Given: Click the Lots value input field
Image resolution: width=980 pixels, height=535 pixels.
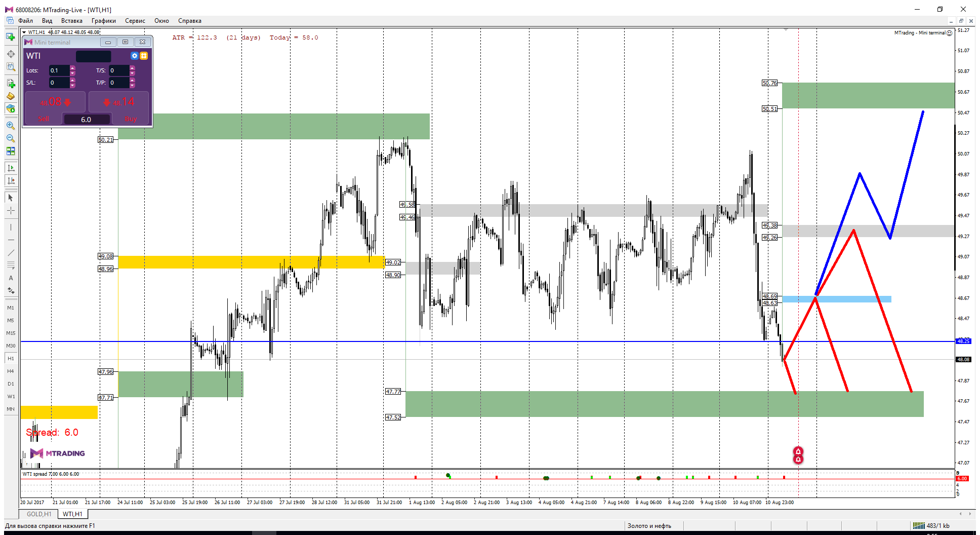Looking at the screenshot, I should tap(59, 70).
